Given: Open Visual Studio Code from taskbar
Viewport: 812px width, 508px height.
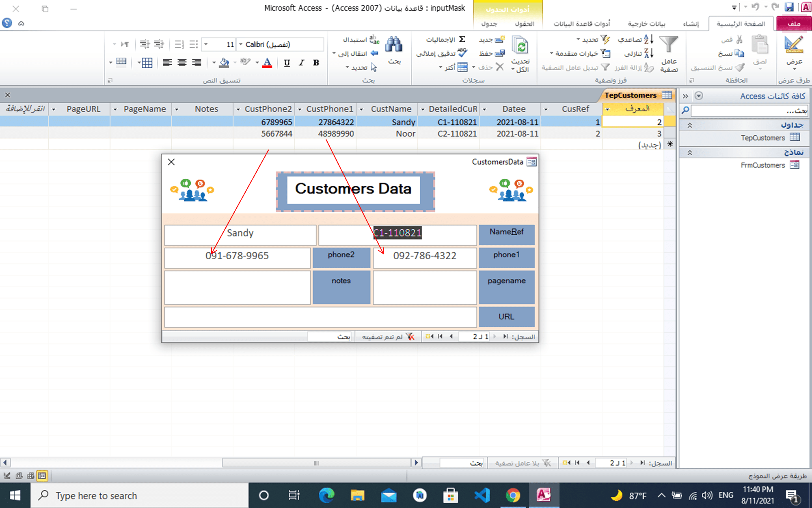Looking at the screenshot, I should (482, 495).
